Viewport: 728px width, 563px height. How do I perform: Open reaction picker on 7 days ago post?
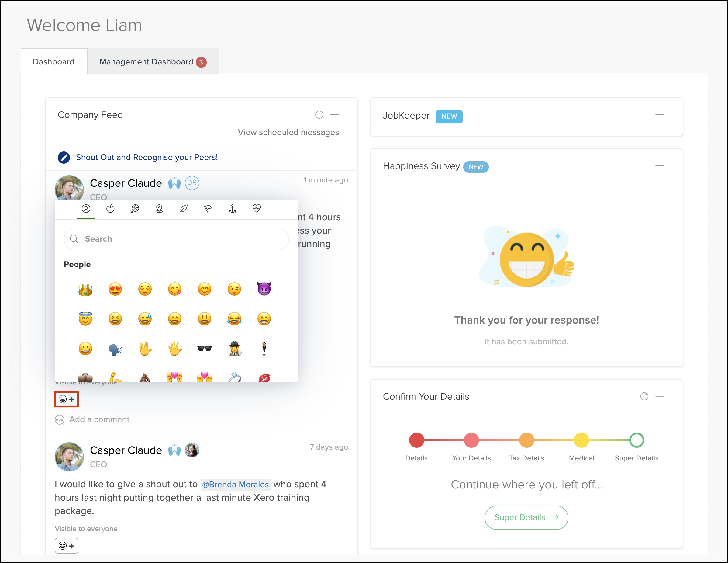pos(66,546)
